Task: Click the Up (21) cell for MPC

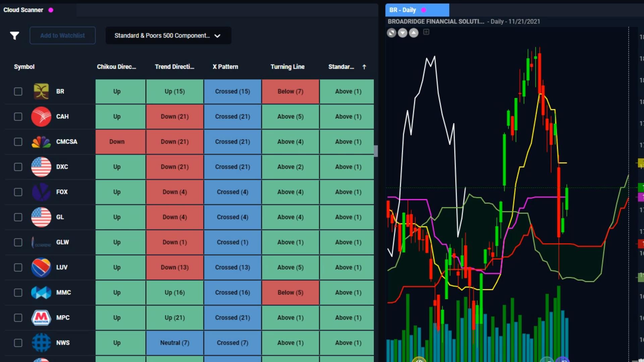Action: [175, 318]
